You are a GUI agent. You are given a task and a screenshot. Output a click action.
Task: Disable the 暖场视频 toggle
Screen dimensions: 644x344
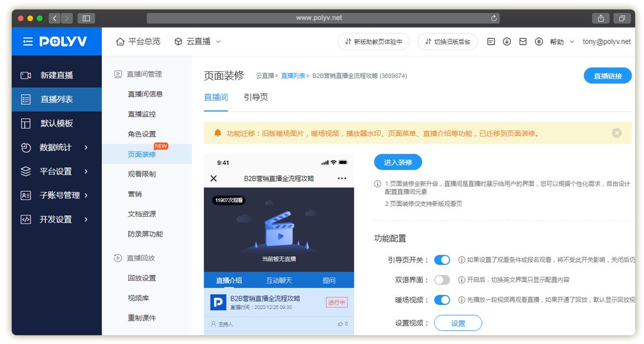click(442, 300)
